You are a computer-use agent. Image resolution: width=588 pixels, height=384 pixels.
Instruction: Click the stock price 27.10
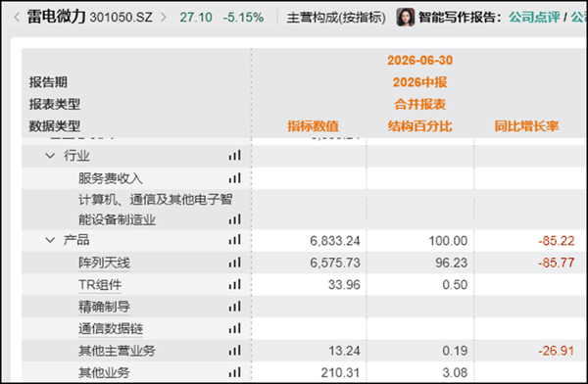tap(196, 18)
